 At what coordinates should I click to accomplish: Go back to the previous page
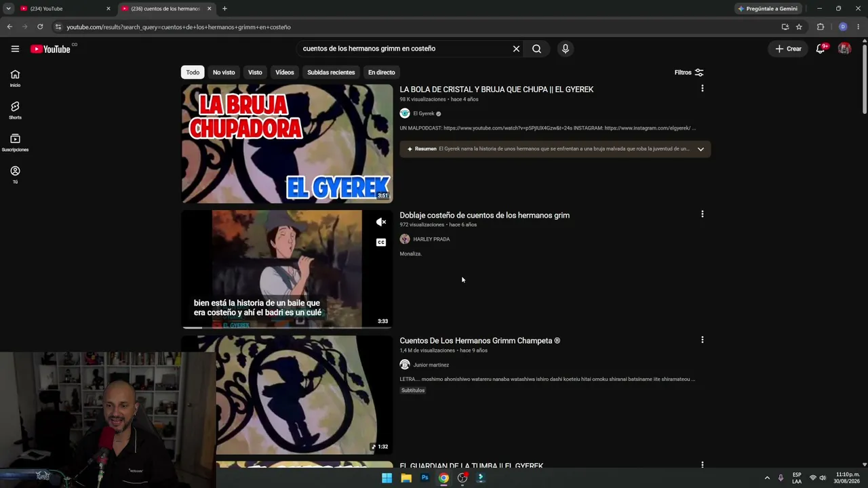pyautogui.click(x=9, y=27)
